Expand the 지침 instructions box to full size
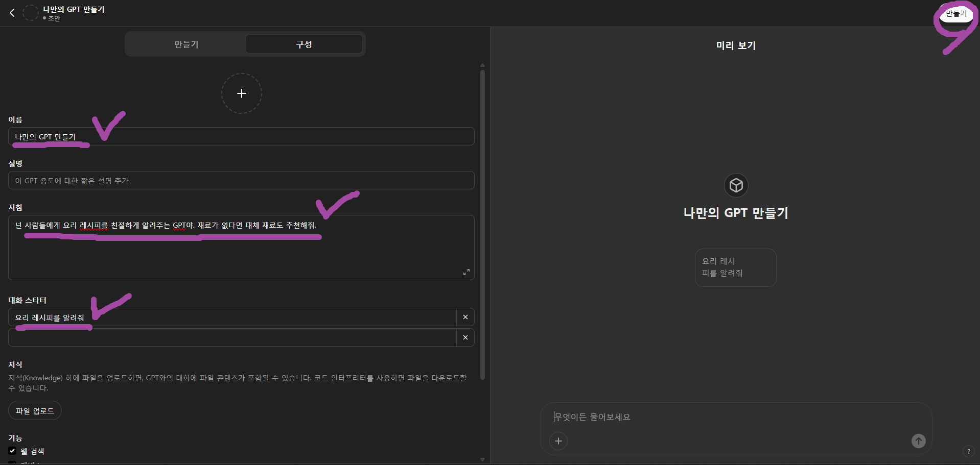Image resolution: width=980 pixels, height=465 pixels. [x=466, y=272]
